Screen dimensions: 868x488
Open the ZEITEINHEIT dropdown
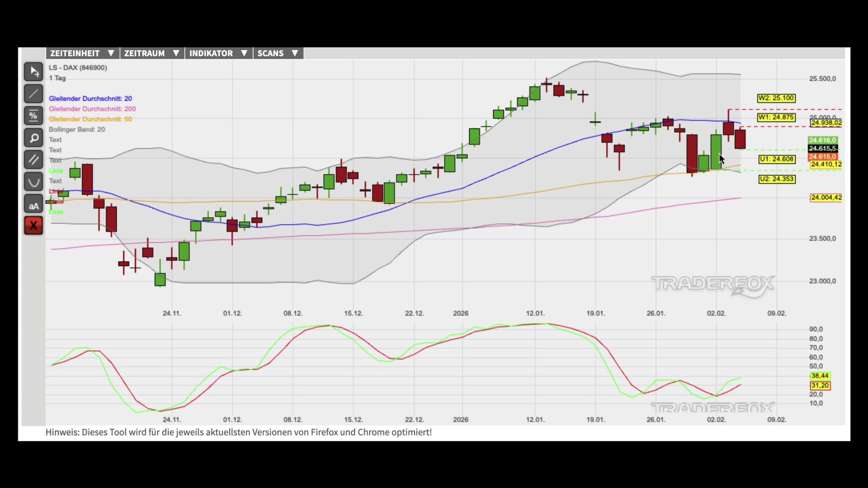[x=82, y=53]
